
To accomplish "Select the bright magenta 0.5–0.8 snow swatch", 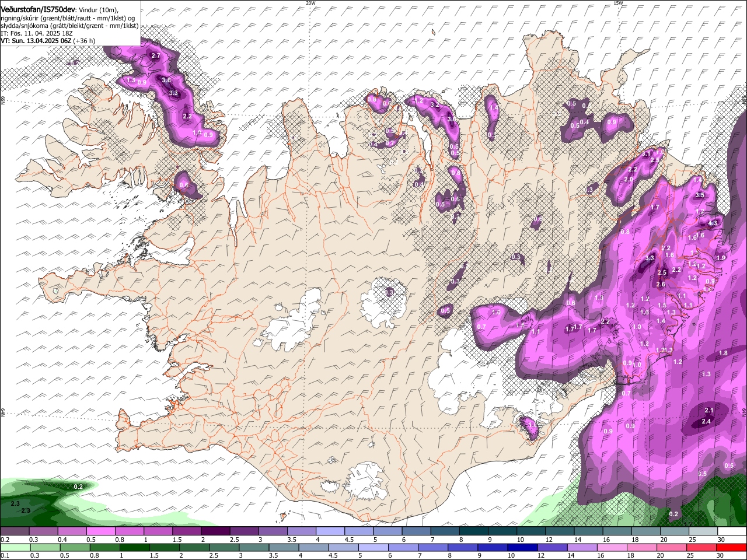I will pos(100,532).
